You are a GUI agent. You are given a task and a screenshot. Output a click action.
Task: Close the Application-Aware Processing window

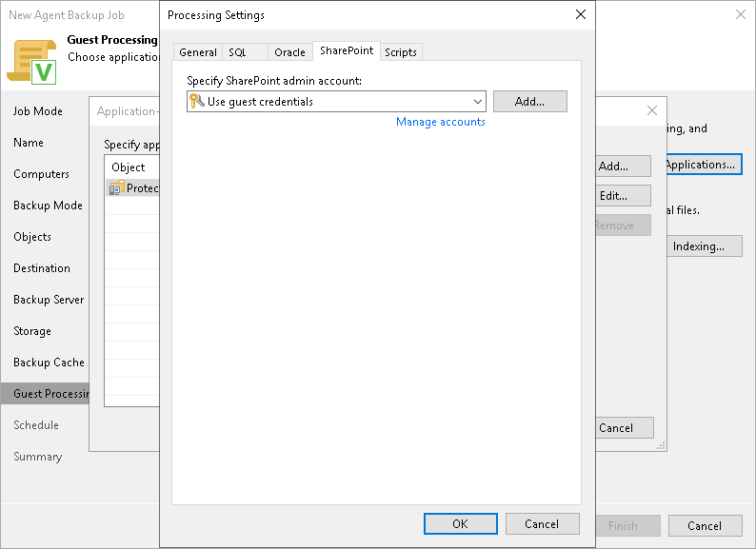(652, 110)
